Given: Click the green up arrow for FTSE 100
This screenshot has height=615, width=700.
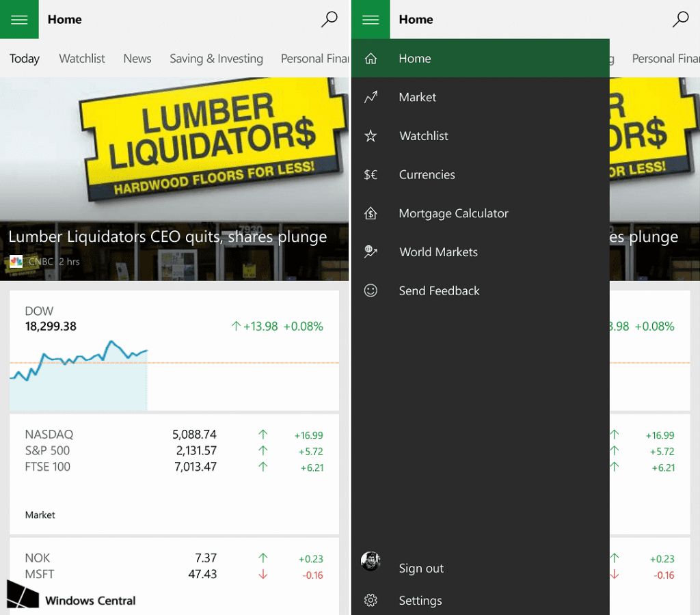Looking at the screenshot, I should (263, 467).
